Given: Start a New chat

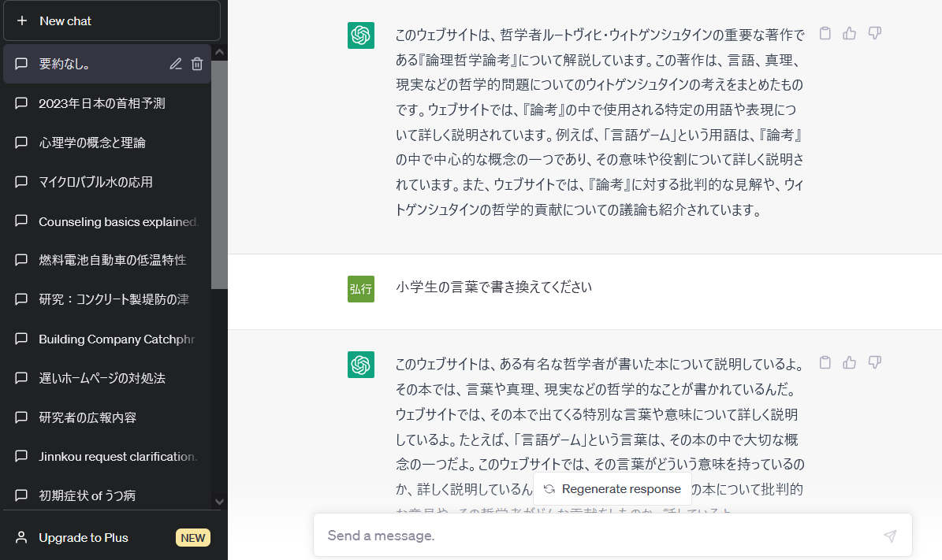Looking at the screenshot, I should click(112, 20).
